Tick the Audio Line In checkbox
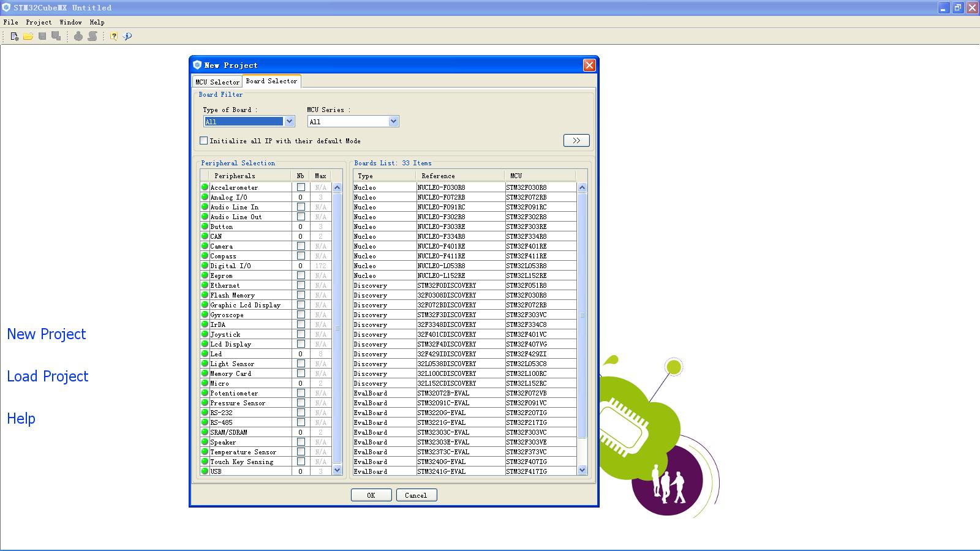Image resolution: width=980 pixels, height=551 pixels. 301,207
